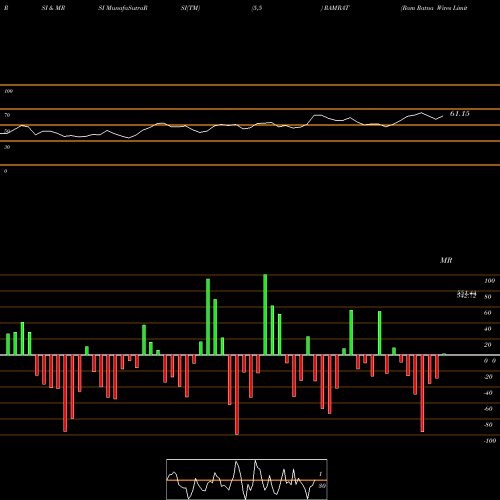
Task: Click the 60 axis label on MR histogram
Action: coord(488,313)
